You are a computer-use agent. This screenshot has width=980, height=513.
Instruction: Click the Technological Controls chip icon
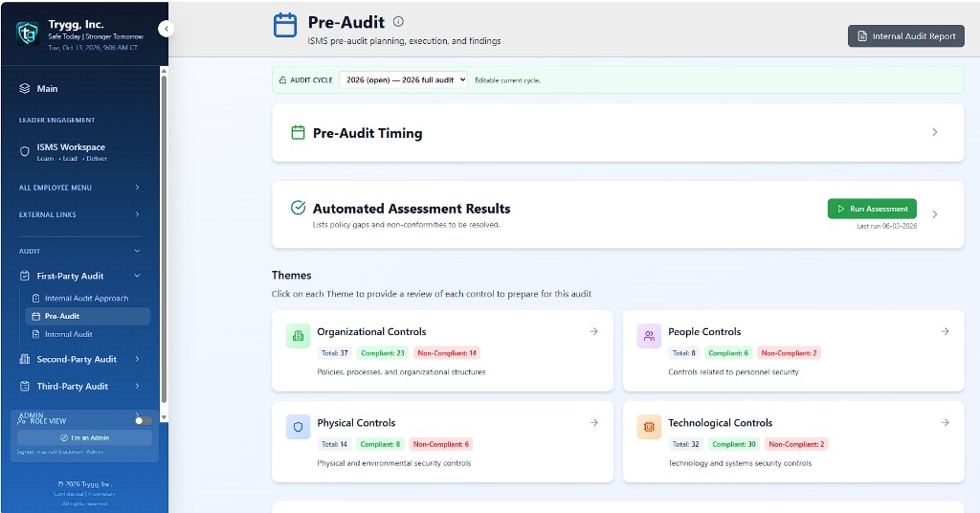click(649, 427)
